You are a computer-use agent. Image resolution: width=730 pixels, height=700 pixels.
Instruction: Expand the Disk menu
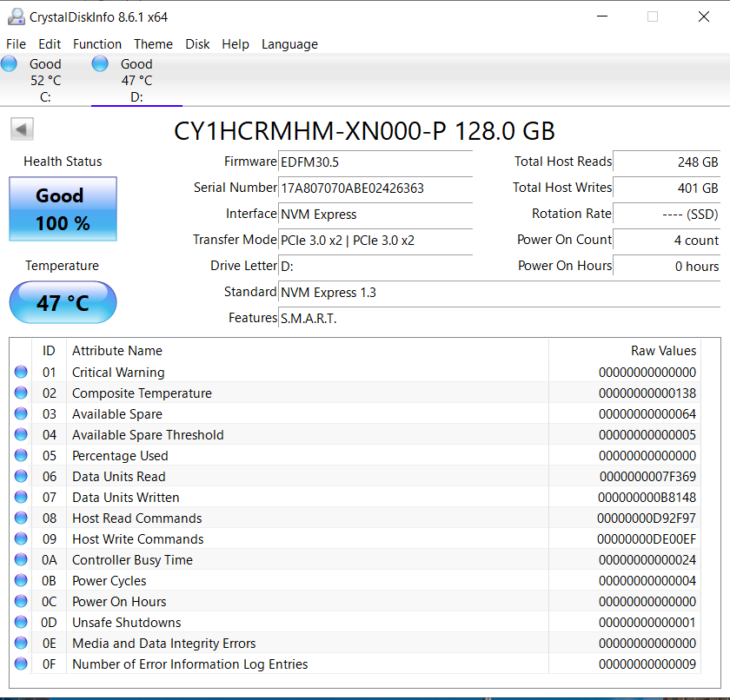point(197,44)
